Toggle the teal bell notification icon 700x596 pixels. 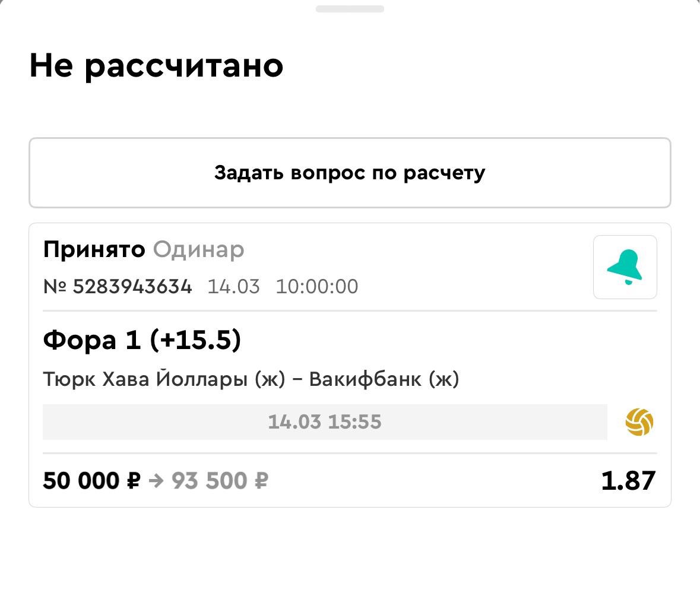[x=625, y=267]
